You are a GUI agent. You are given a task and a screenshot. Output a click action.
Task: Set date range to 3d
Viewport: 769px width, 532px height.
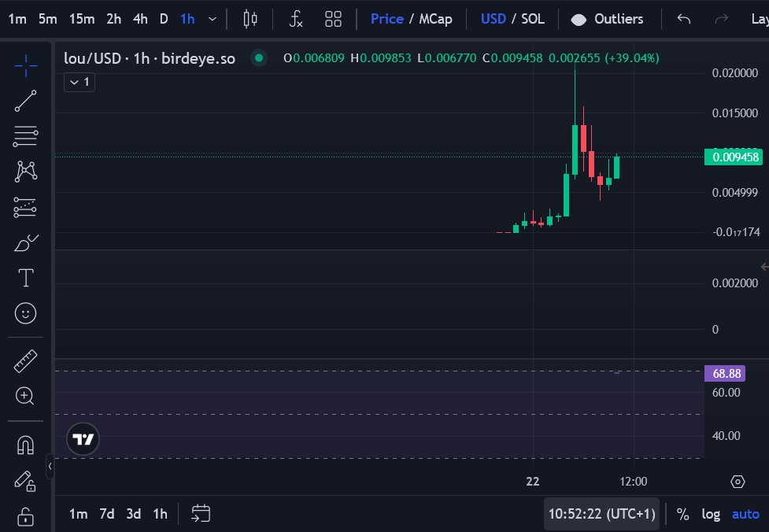click(133, 514)
